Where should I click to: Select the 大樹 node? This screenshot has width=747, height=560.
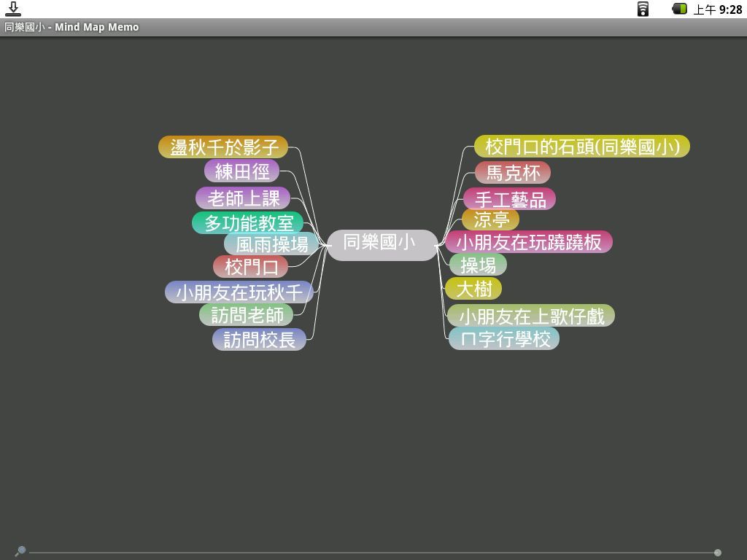(x=473, y=289)
